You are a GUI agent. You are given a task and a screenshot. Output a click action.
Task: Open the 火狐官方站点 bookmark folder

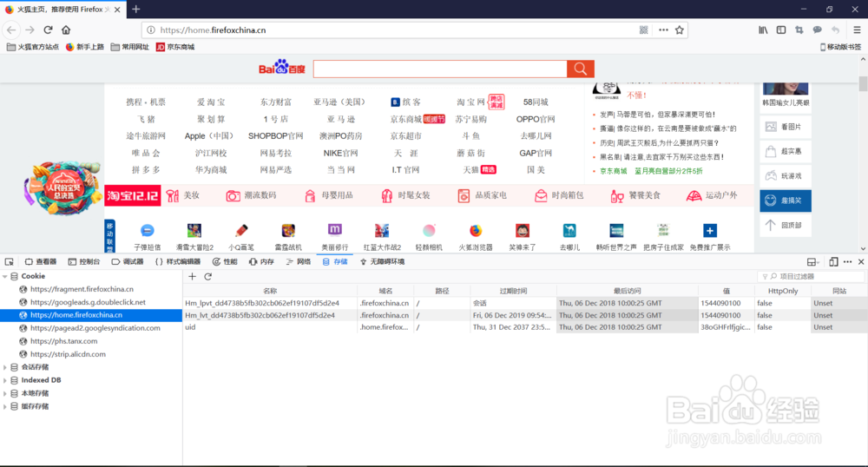coord(33,47)
